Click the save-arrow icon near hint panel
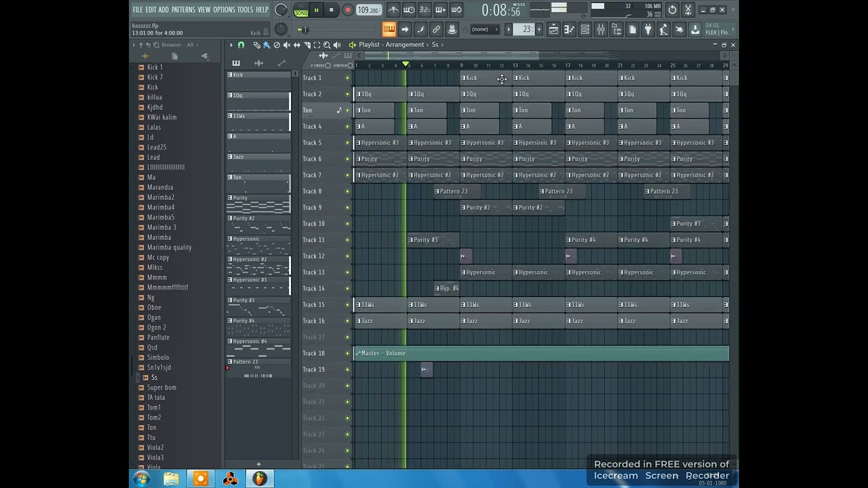 pos(695,29)
